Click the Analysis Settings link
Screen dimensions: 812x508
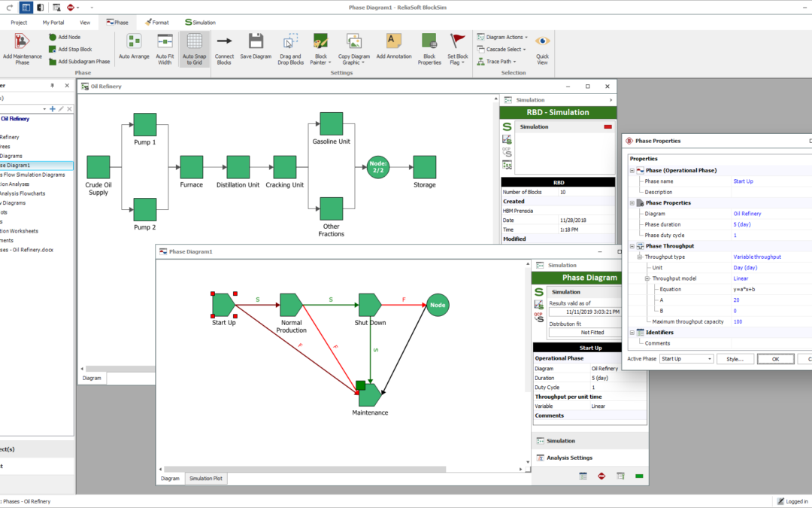tap(570, 458)
